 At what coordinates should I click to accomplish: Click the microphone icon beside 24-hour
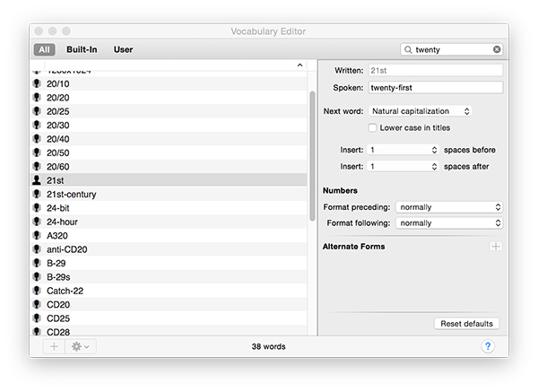pos(37,222)
